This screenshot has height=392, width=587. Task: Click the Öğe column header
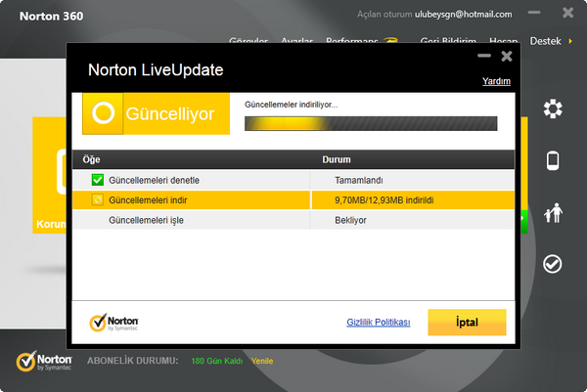[91, 159]
